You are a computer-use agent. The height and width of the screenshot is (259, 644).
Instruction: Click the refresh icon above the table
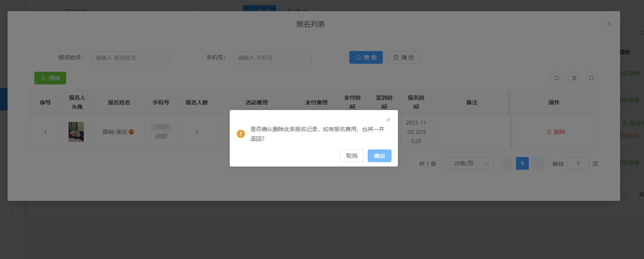coord(556,78)
